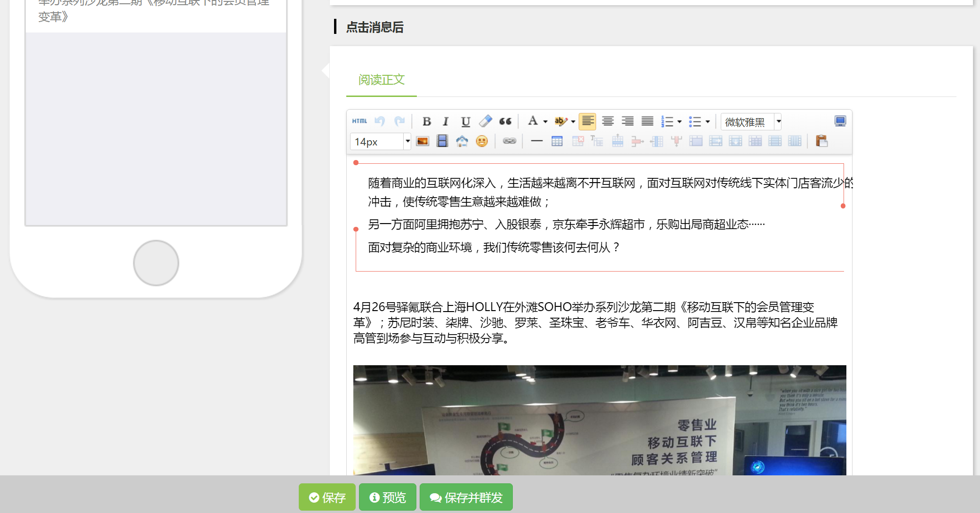Click the paste clipboard icon
This screenshot has width=980, height=513.
coord(822,141)
